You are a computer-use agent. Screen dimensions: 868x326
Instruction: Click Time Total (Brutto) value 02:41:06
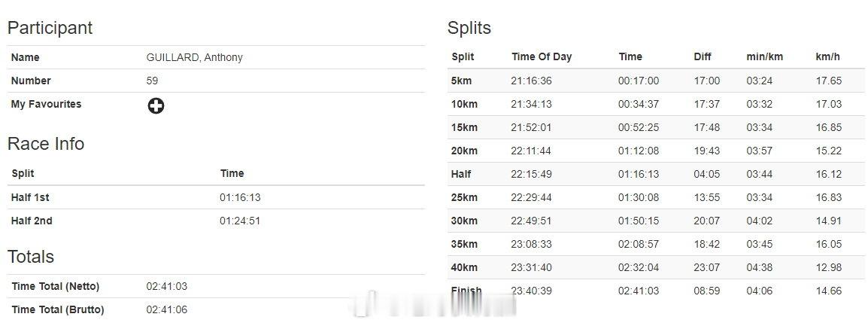(x=167, y=310)
